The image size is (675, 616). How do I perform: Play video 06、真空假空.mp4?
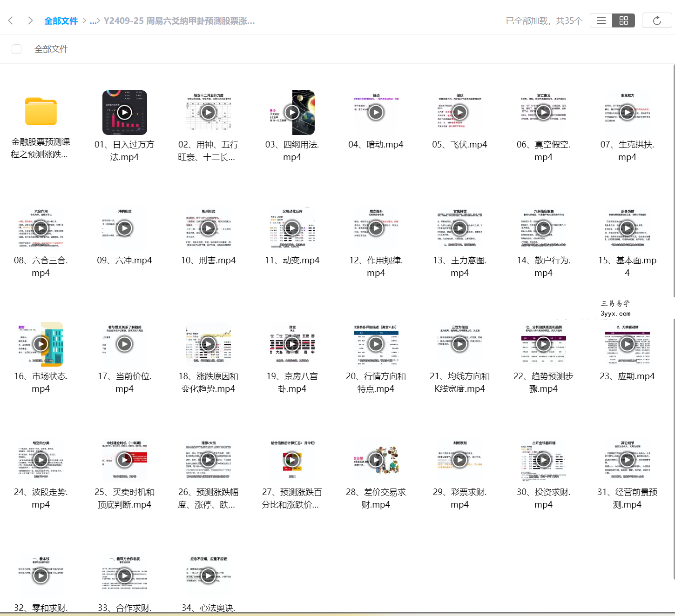pyautogui.click(x=543, y=112)
